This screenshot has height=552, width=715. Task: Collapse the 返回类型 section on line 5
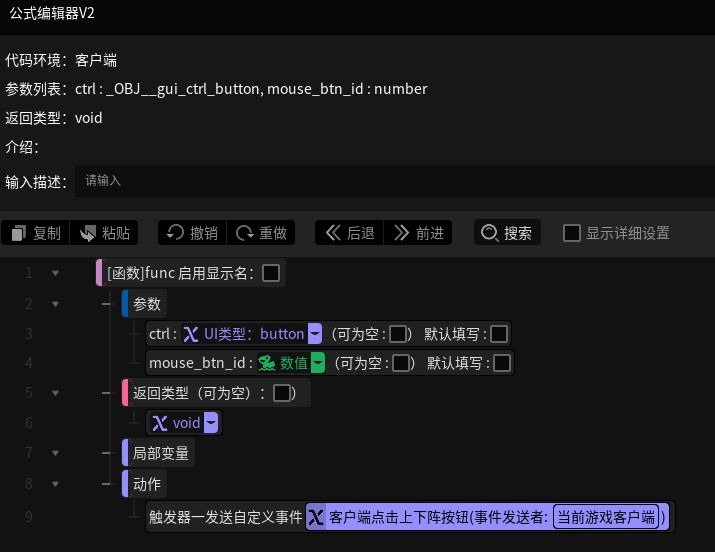(55, 393)
